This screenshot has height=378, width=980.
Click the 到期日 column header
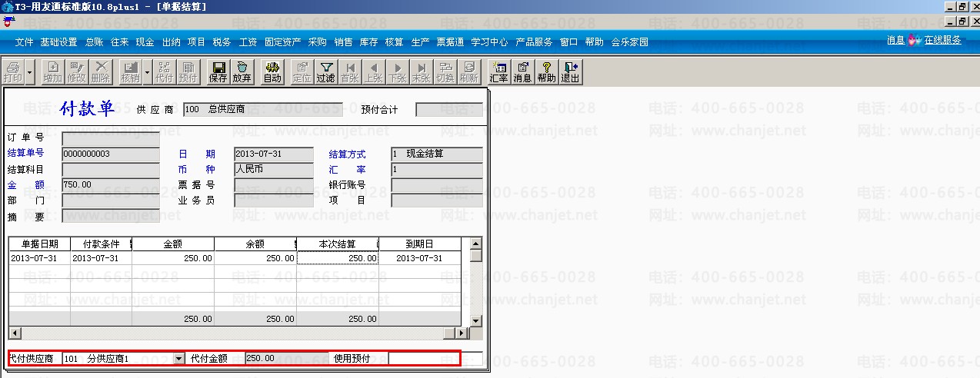(420, 244)
